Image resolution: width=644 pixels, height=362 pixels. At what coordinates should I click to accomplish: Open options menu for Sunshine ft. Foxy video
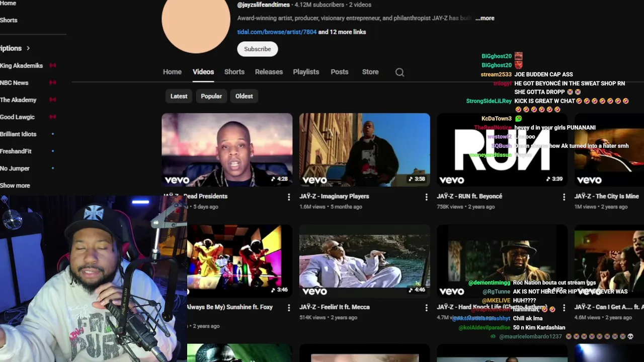coord(289,308)
